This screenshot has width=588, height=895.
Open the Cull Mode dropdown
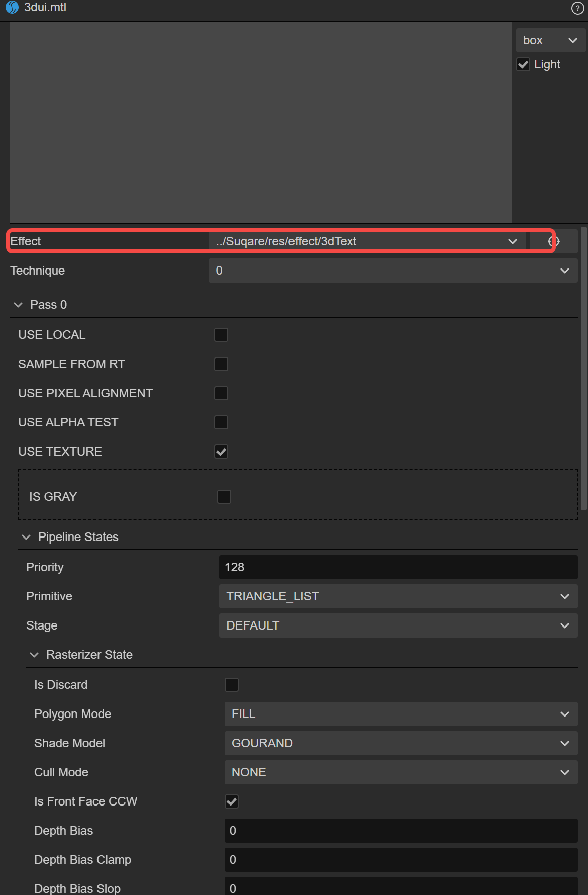tap(401, 772)
